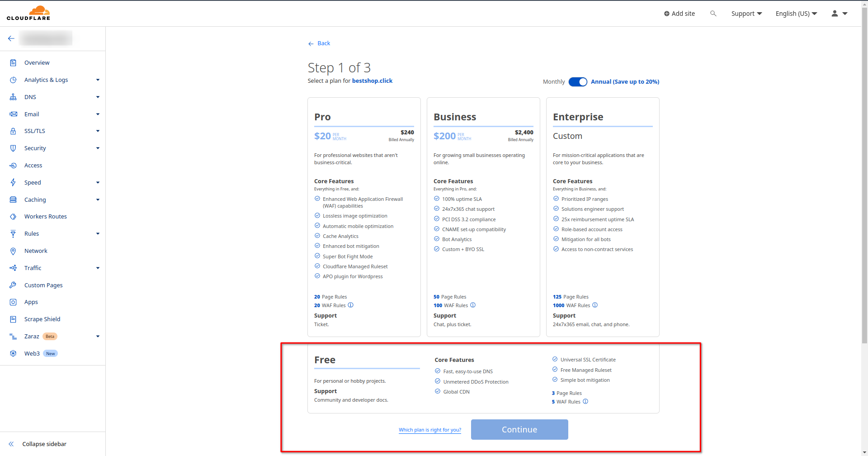Click the SSL/TLS lock icon

coord(13,131)
